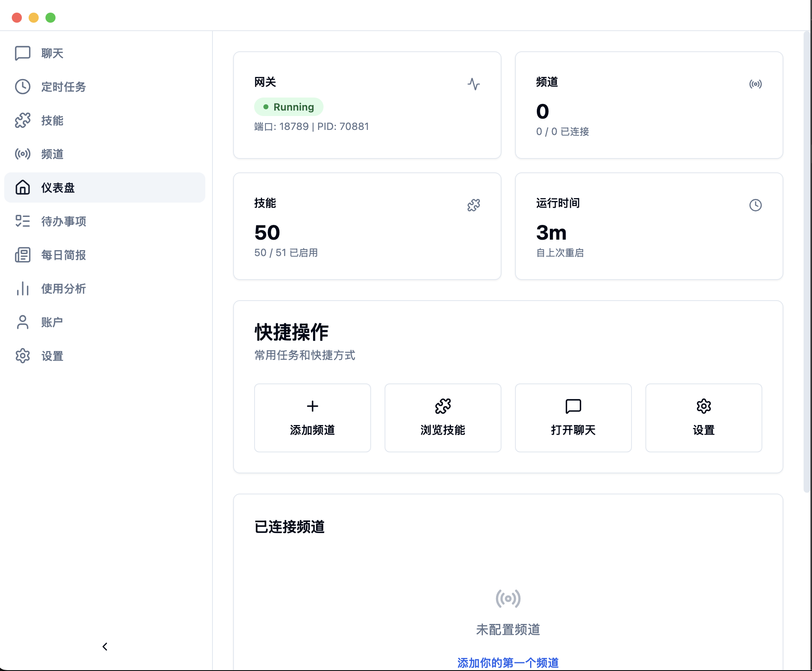The width and height of the screenshot is (812, 671).
Task: Click the clock icon on the 运行时间 card
Action: tap(756, 205)
